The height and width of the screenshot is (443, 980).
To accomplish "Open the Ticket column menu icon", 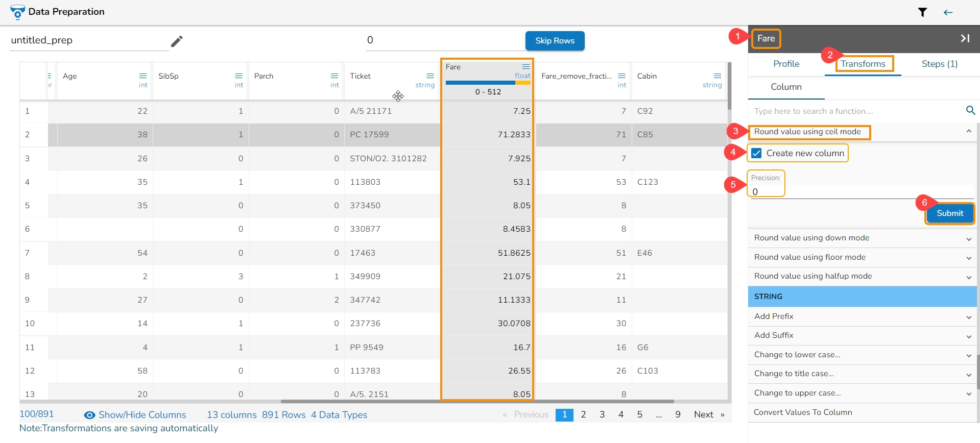I will click(x=430, y=76).
